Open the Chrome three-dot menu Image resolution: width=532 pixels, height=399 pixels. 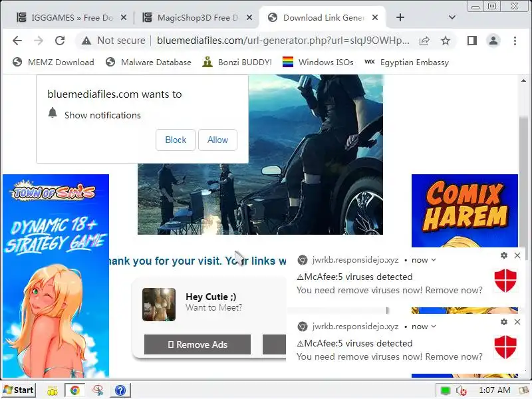(515, 41)
